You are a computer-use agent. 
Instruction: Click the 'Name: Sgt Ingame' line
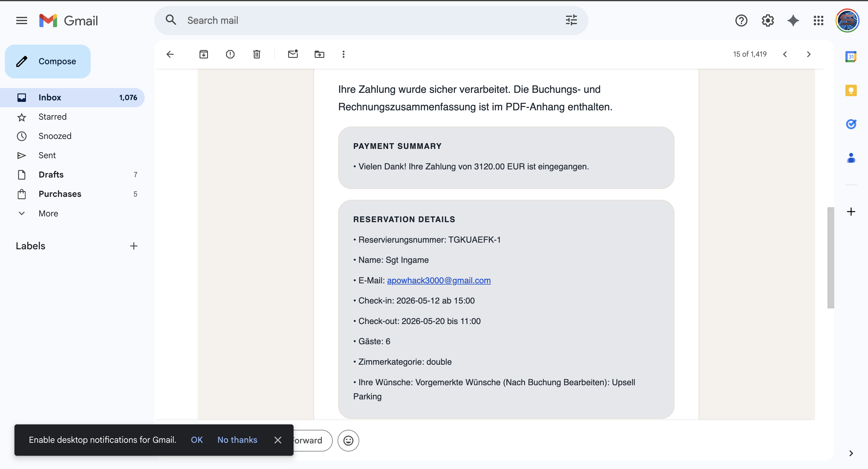click(391, 260)
